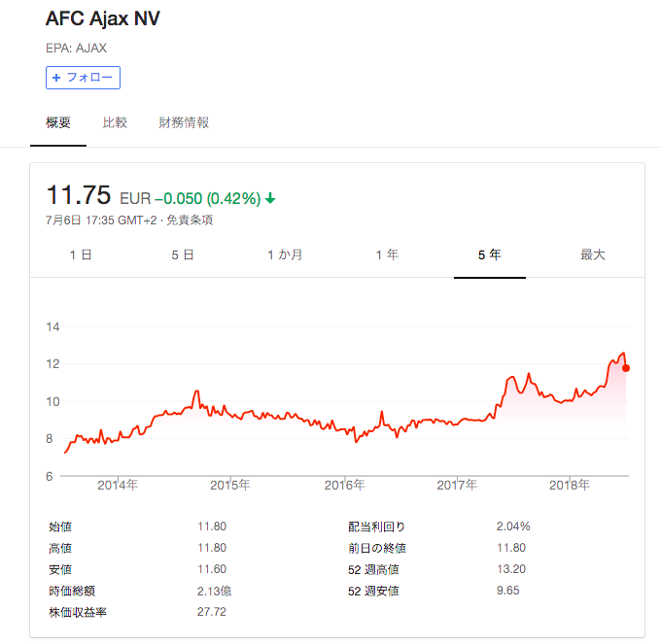Viewport: 661px width, 644px height.
Task: Click the 株価収益率 value 27.72
Action: pos(212,612)
